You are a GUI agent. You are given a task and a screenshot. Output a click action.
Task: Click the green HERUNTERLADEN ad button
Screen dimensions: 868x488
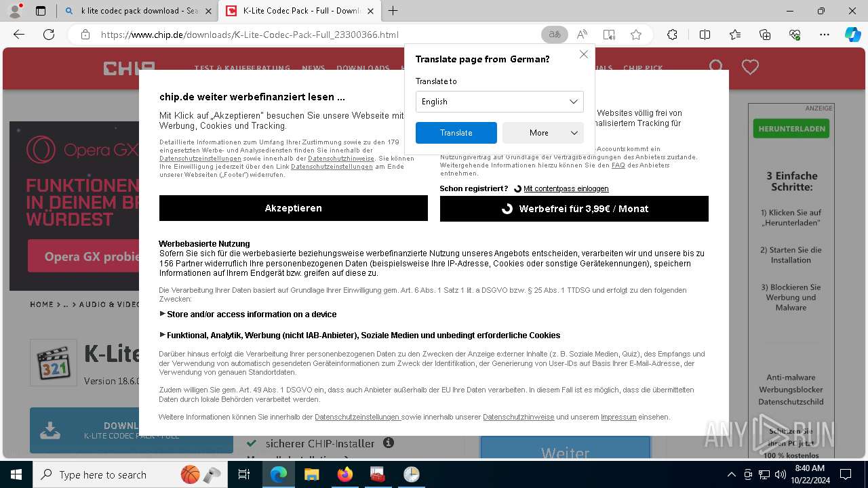pyautogui.click(x=791, y=128)
